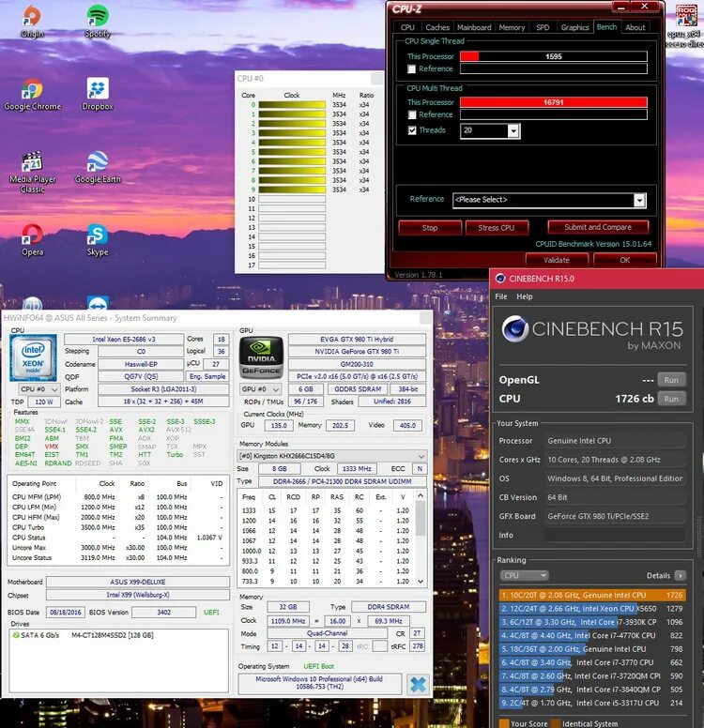Click the Intel Xeon E5-2686 v3 name field
The width and height of the screenshot is (704, 728).
pos(124,340)
